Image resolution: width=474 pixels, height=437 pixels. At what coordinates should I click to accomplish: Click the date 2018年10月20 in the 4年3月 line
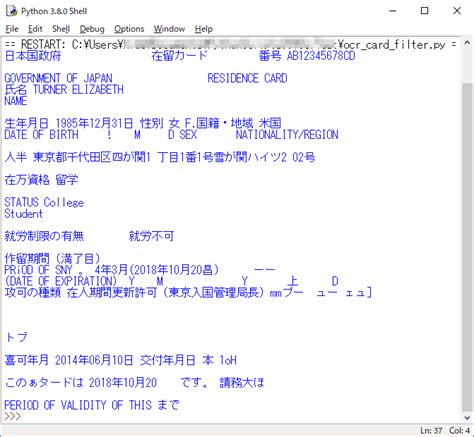pos(169,270)
